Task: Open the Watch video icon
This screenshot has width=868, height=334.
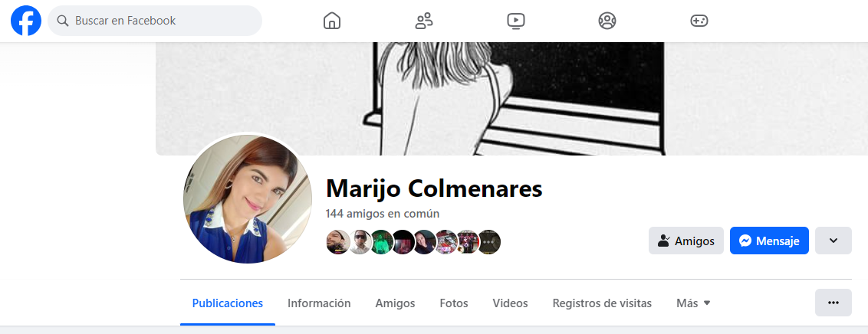Action: tap(516, 21)
